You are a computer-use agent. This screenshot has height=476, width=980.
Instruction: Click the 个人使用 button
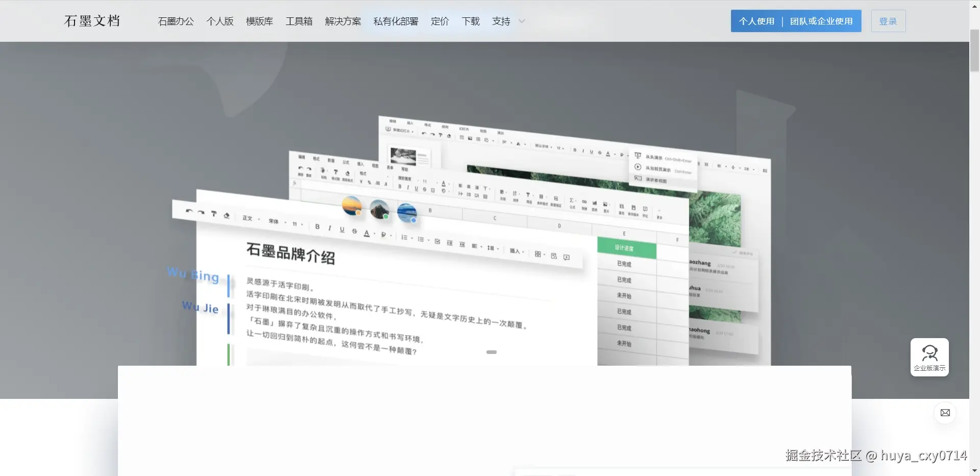coord(757,21)
